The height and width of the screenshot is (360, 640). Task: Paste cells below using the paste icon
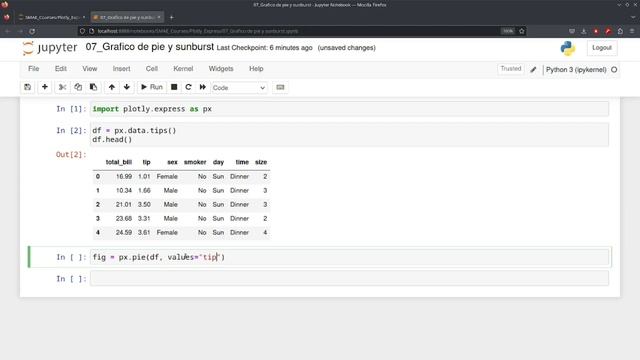[x=93, y=87]
